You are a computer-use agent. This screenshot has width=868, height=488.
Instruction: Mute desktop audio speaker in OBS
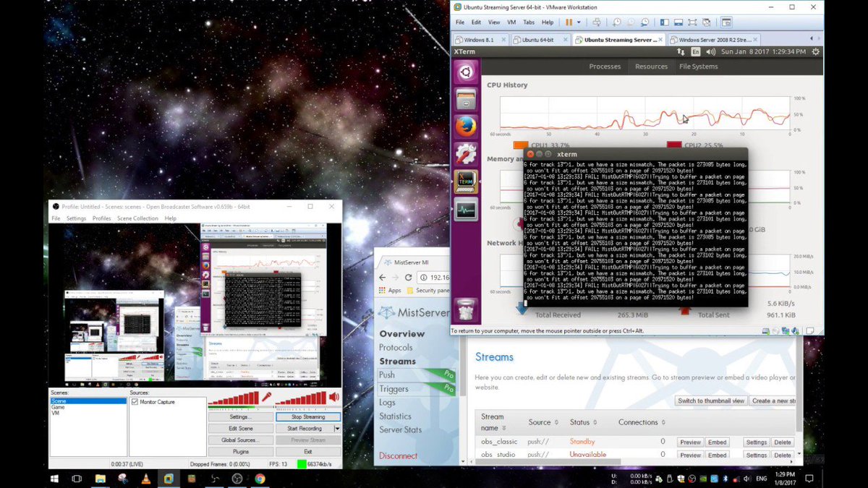pos(333,397)
